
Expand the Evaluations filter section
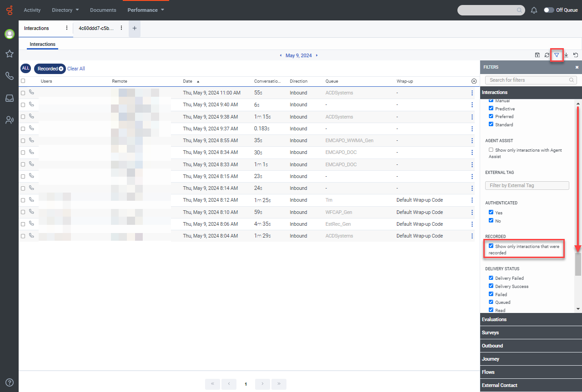(494, 319)
